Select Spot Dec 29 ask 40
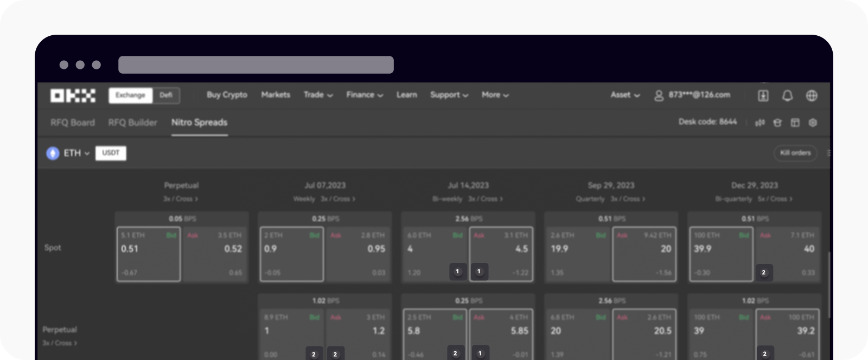The image size is (868, 360). click(x=788, y=254)
